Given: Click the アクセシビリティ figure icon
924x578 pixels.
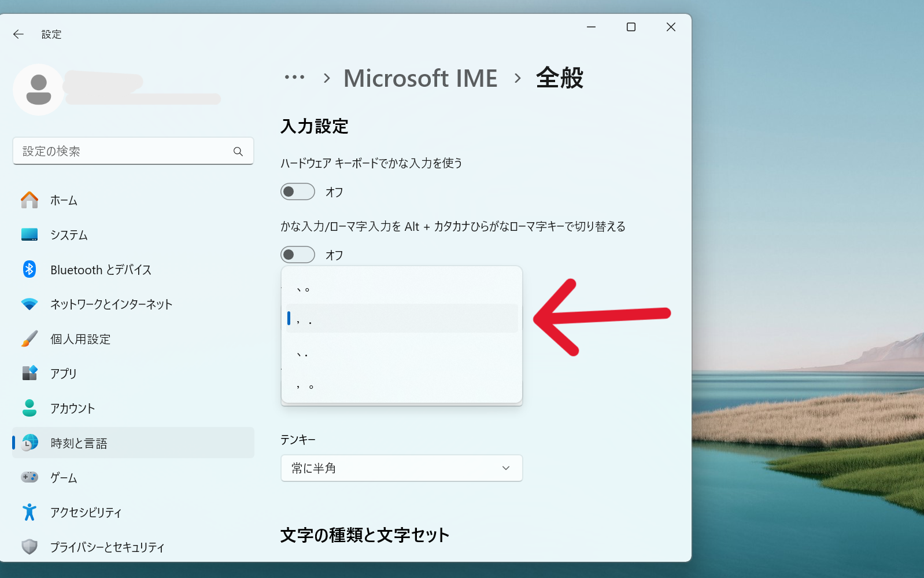Looking at the screenshot, I should tap(29, 512).
